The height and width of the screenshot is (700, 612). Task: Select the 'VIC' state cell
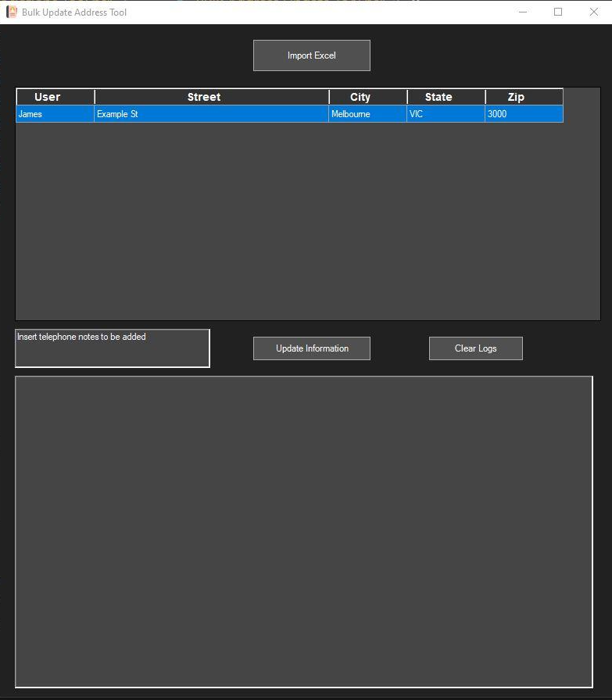pos(446,114)
